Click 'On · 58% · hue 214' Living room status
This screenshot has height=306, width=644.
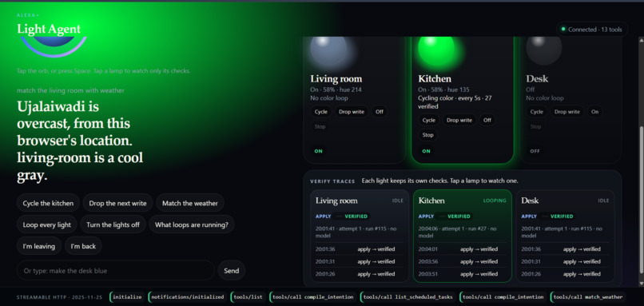click(336, 89)
